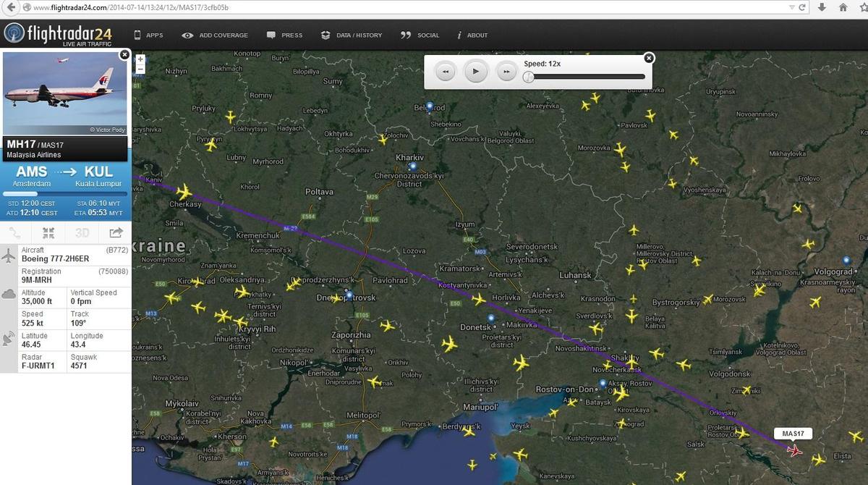Zoom in the map with plus button
Image resolution: width=868 pixels, height=485 pixels.
tap(140, 59)
